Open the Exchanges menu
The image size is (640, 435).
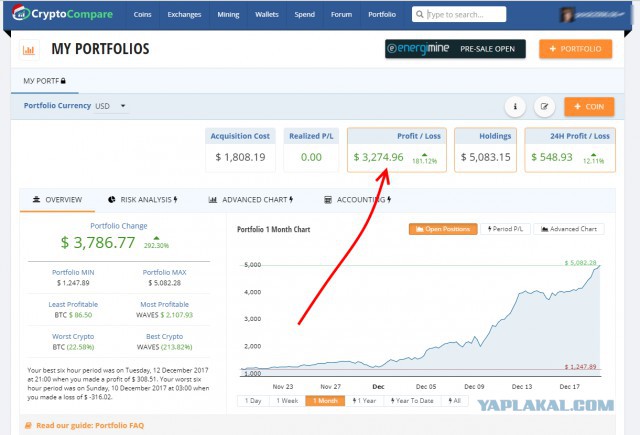pos(184,14)
